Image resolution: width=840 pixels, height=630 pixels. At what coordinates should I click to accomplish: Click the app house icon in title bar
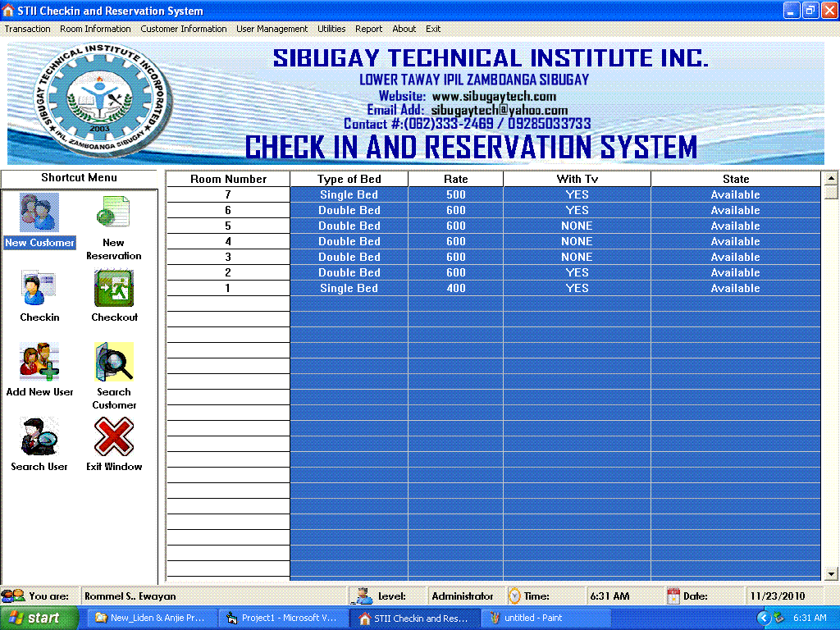coord(8,10)
